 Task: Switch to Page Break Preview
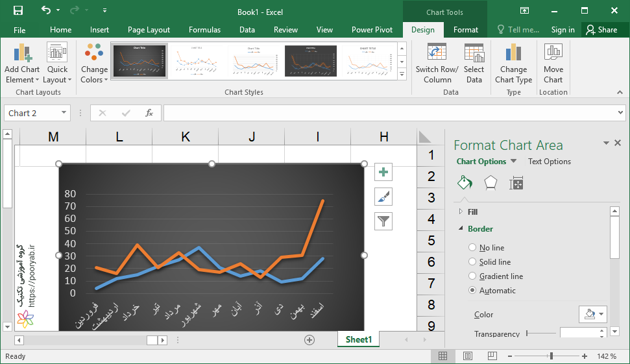pos(492,356)
